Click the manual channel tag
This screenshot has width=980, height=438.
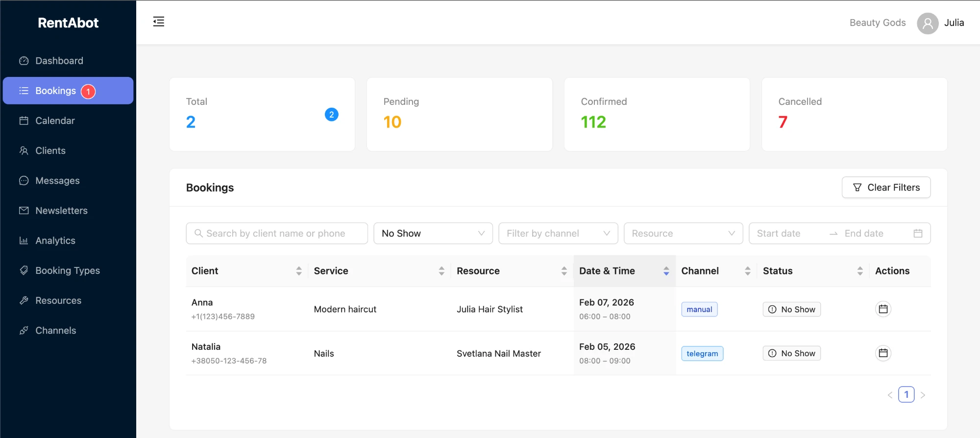pos(699,309)
